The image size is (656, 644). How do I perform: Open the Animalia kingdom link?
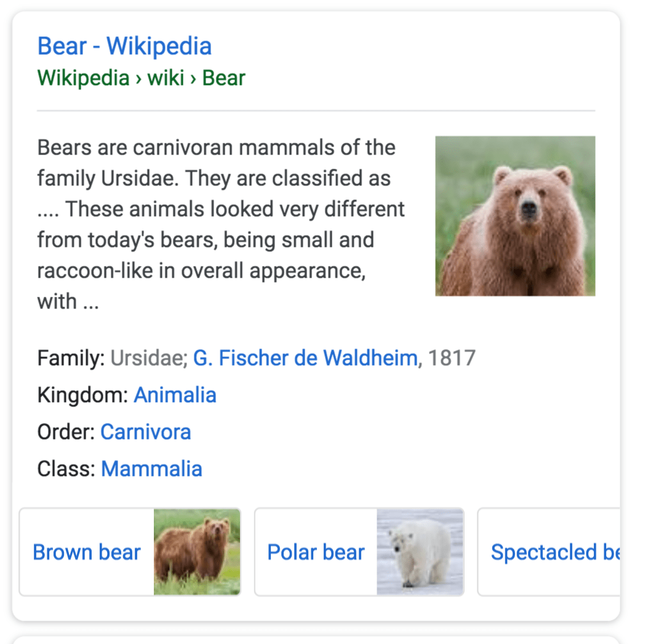(x=175, y=395)
